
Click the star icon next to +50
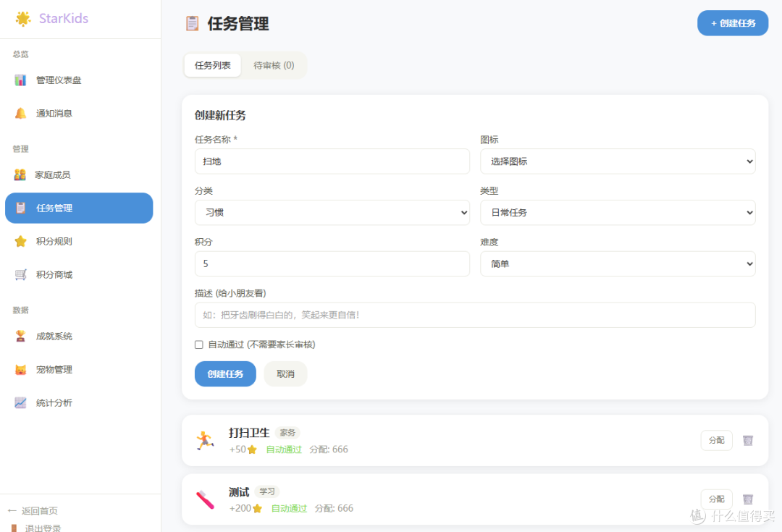coord(252,449)
